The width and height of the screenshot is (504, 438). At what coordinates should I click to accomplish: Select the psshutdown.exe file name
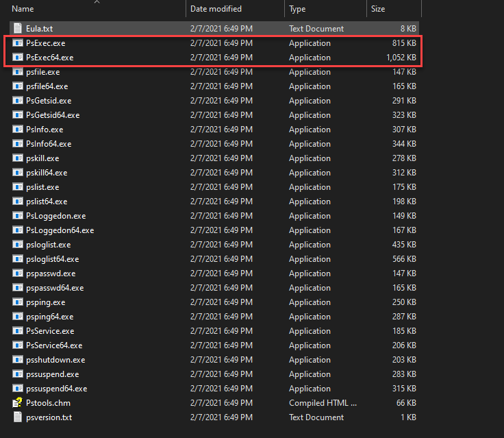coord(55,360)
